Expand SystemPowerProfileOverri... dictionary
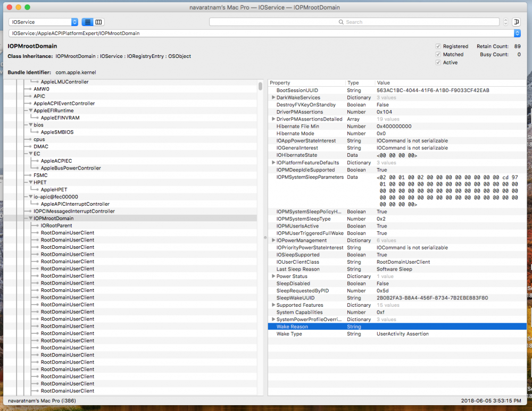Viewport: 532px width, 411px height. tap(273, 319)
